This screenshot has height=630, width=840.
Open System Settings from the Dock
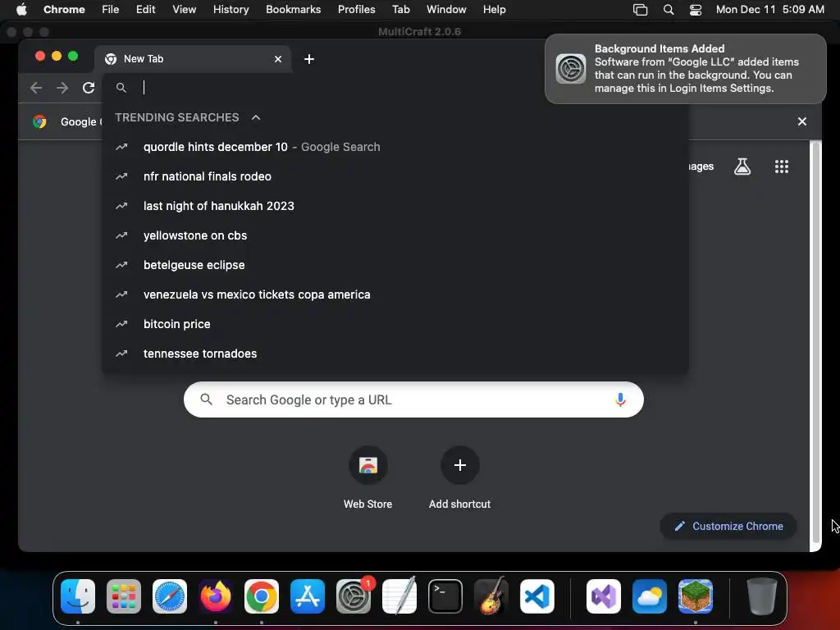click(x=354, y=596)
